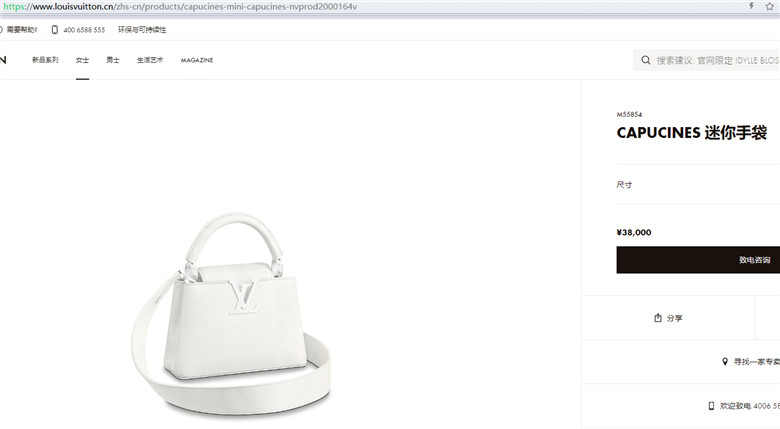The image size is (780, 429).
Task: Call the 400 6588 555 number link
Action: click(84, 30)
